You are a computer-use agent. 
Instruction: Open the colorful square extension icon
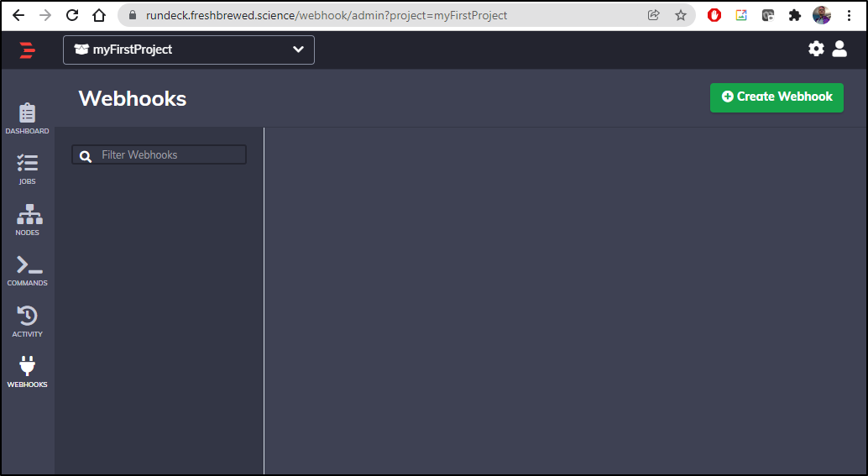pos(740,15)
